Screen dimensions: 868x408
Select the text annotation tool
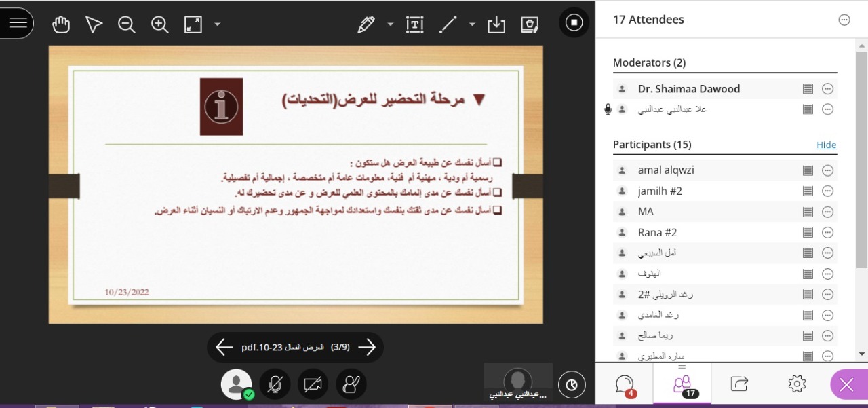coord(414,24)
